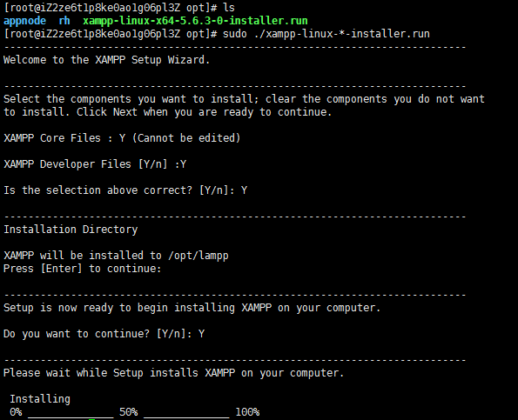Click the Welcome to XAMPP Setup Wizard text
The height and width of the screenshot is (420, 518).
pyautogui.click(x=107, y=60)
